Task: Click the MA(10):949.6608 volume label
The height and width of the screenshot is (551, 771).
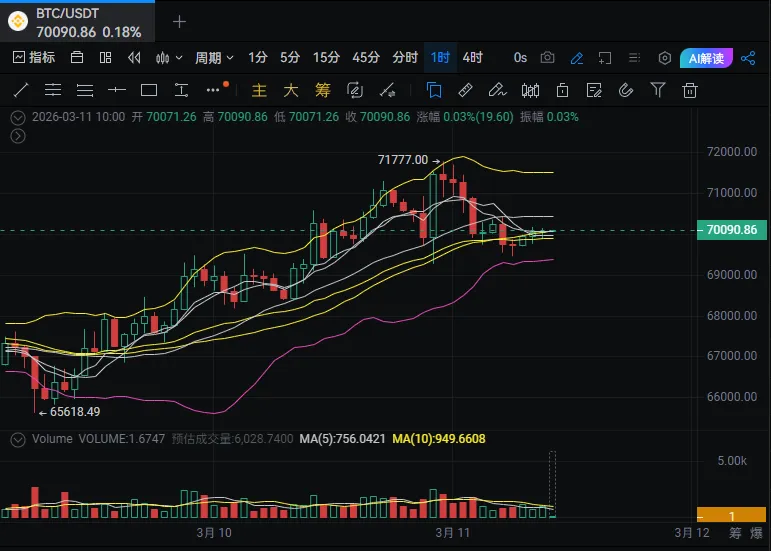Action: click(x=439, y=439)
